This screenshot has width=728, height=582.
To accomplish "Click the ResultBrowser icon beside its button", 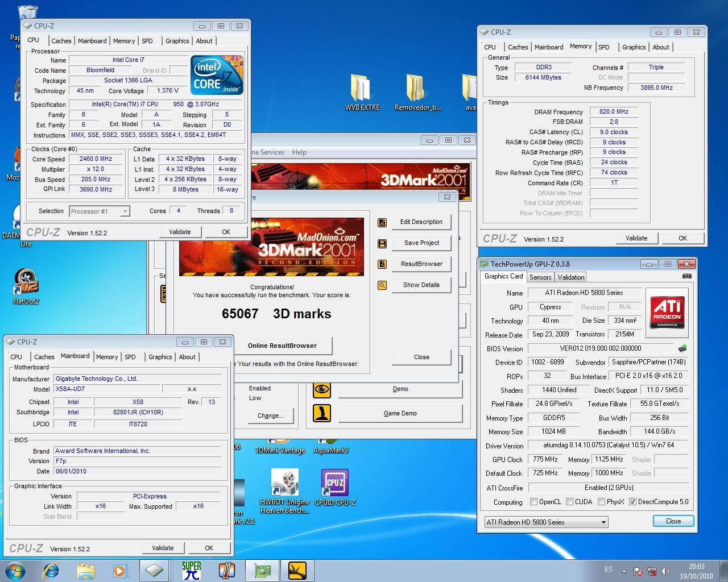I will coord(382,264).
